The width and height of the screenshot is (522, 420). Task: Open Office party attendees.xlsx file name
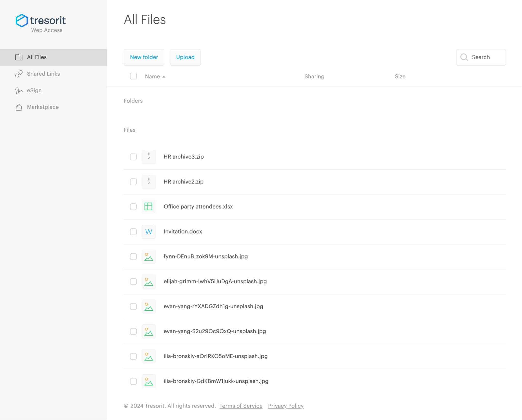pos(198,207)
